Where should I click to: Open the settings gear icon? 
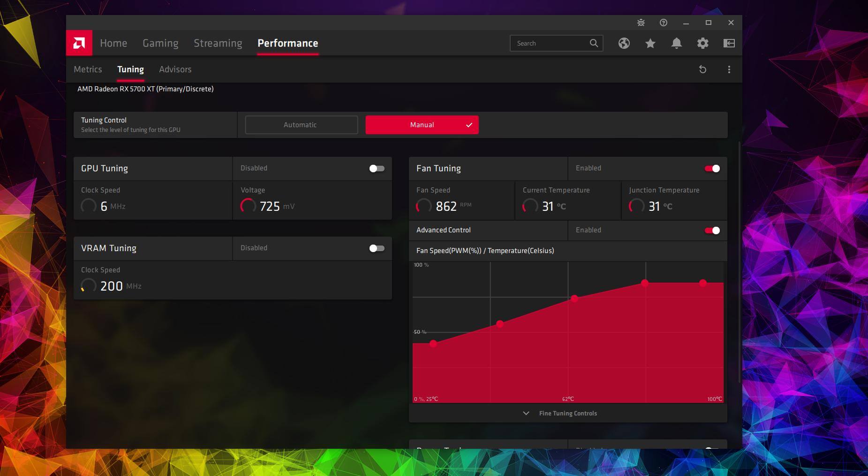(x=702, y=43)
